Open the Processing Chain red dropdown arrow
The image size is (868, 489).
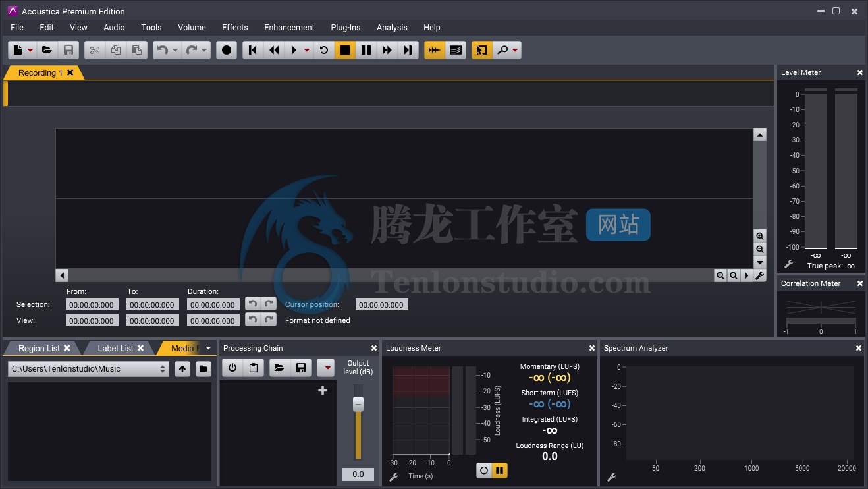(327, 368)
